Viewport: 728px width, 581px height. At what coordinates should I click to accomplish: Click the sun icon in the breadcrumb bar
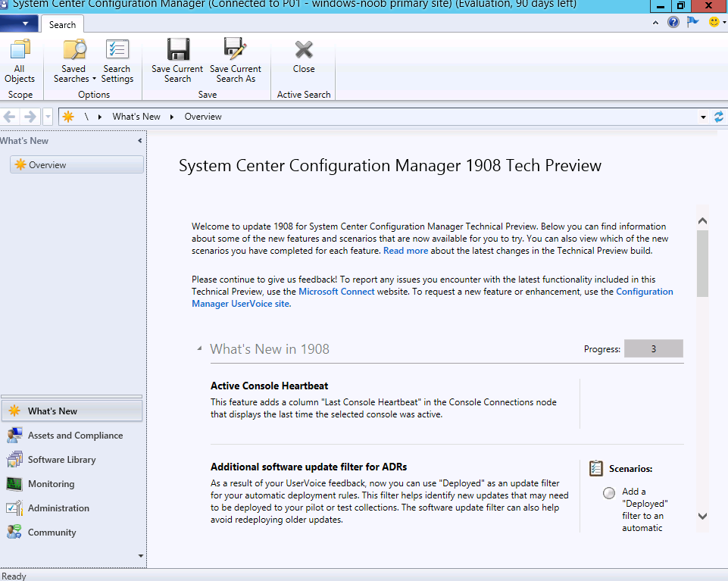68,117
